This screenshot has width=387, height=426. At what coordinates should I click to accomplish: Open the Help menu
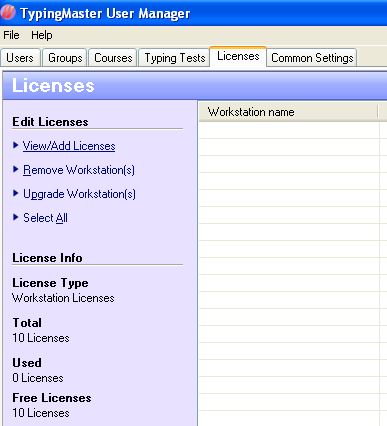pos(42,35)
